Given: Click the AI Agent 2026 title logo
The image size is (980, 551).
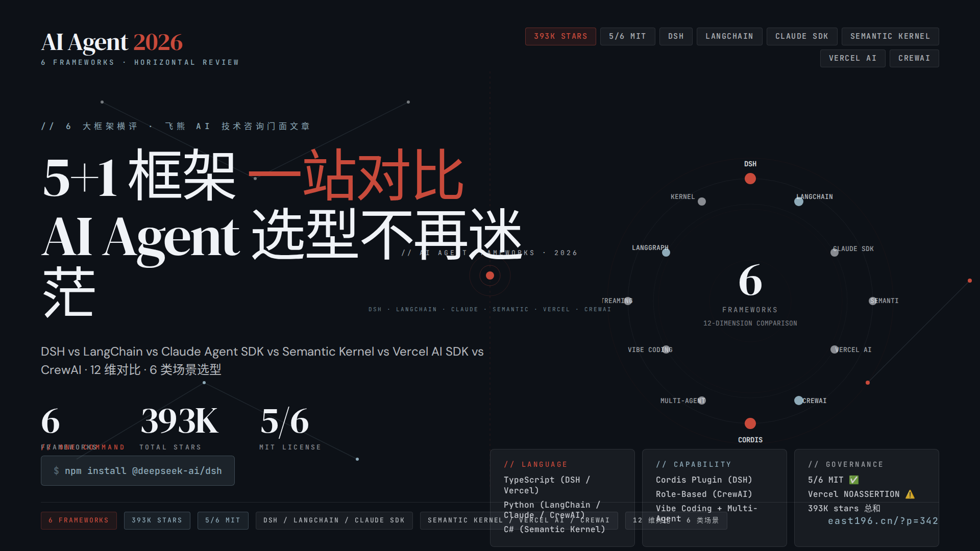Looking at the screenshot, I should coord(112,42).
